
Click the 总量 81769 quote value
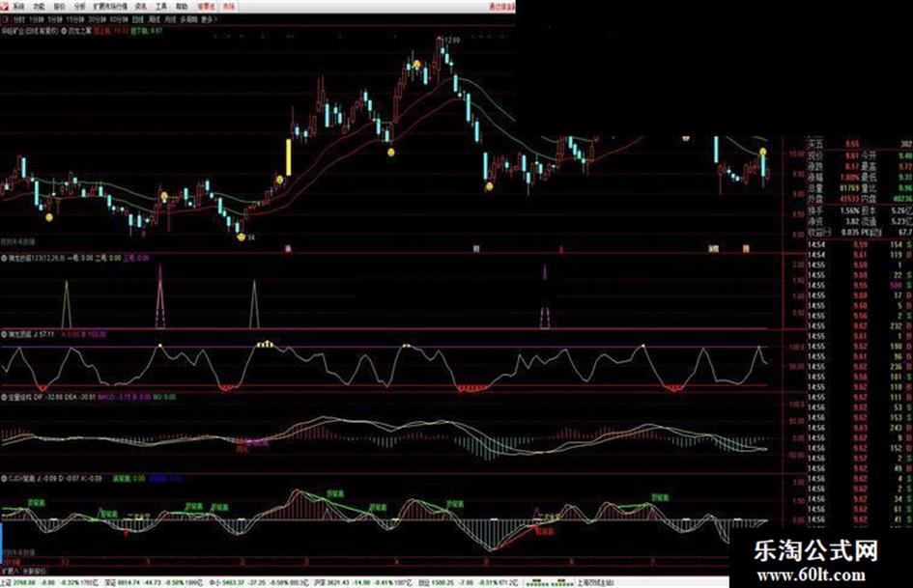(850, 188)
